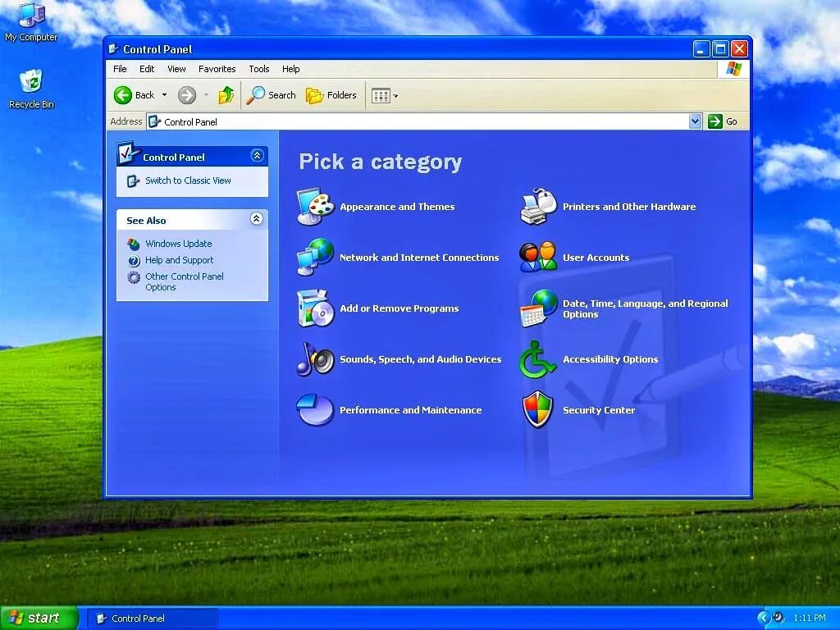Click the Switch to Classic View icon
The width and height of the screenshot is (840, 630).
[133, 181]
